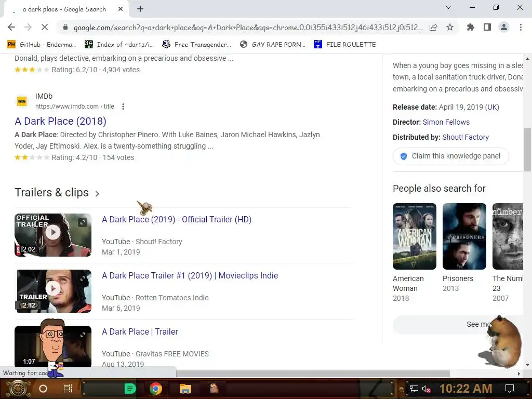Expand preview on the 1:07 trailer thumbnail
Screen dimensions: 532x399
pyautogui.click(x=83, y=335)
